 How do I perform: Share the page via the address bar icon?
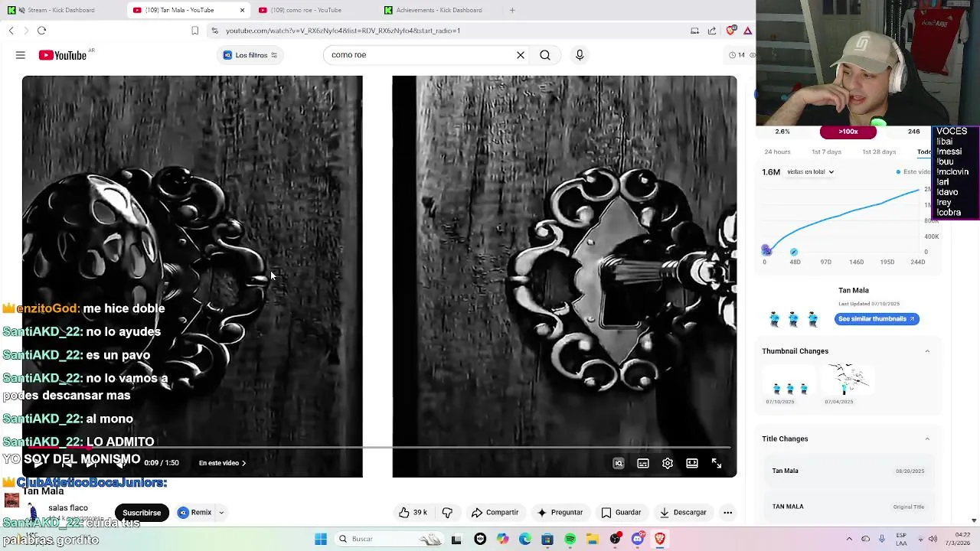712,31
